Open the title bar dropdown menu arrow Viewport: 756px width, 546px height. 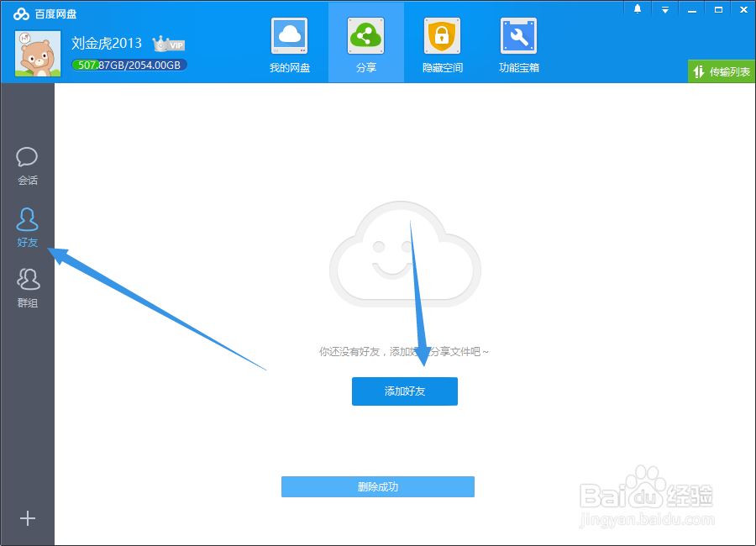pos(665,9)
